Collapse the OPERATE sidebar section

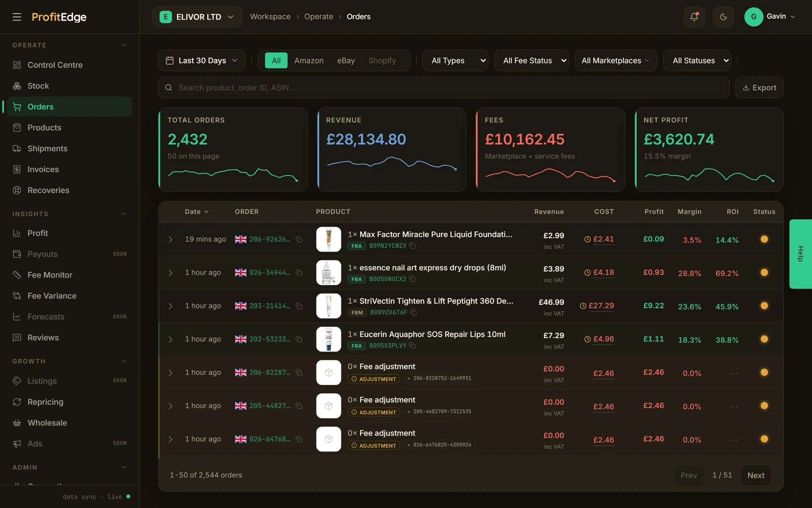[123, 45]
